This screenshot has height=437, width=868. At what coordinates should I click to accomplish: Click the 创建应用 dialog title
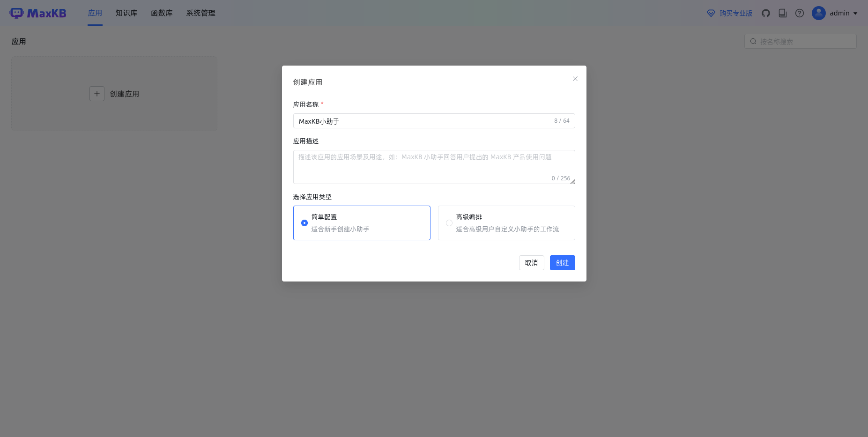tap(308, 82)
